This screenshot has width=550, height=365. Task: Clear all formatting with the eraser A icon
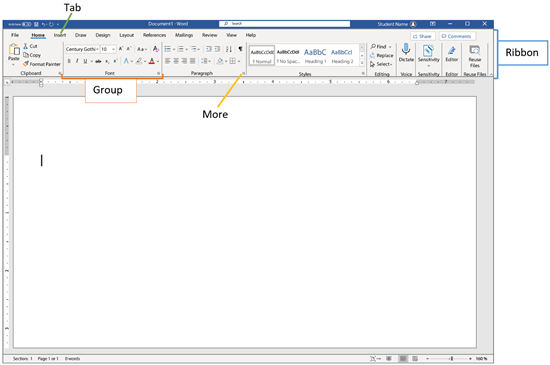pos(155,49)
